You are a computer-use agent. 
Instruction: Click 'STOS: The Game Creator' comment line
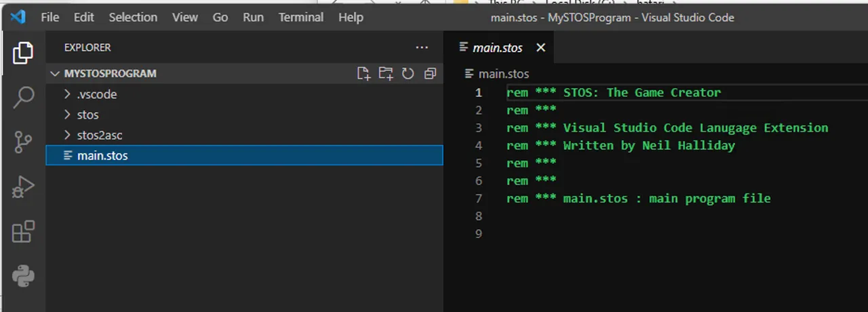tap(614, 92)
